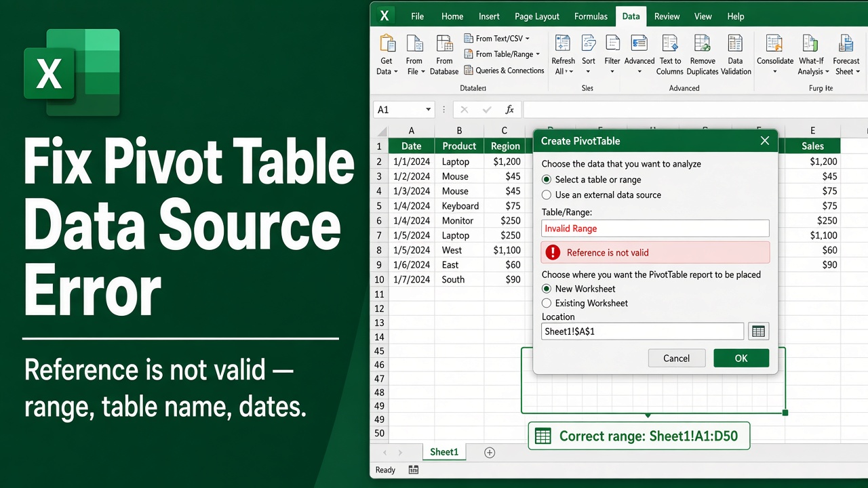This screenshot has height=488, width=868.
Task: Click cell containing 'Monitor'
Action: (x=459, y=220)
